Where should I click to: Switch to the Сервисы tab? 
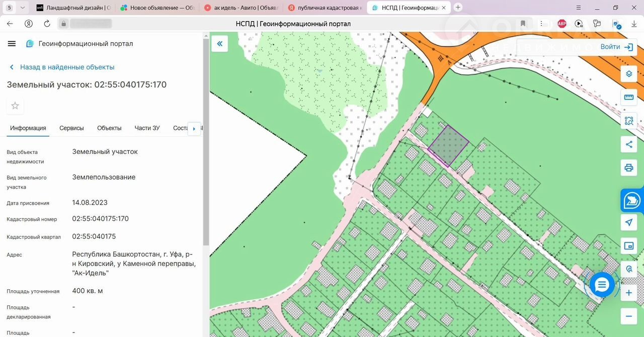pos(71,128)
